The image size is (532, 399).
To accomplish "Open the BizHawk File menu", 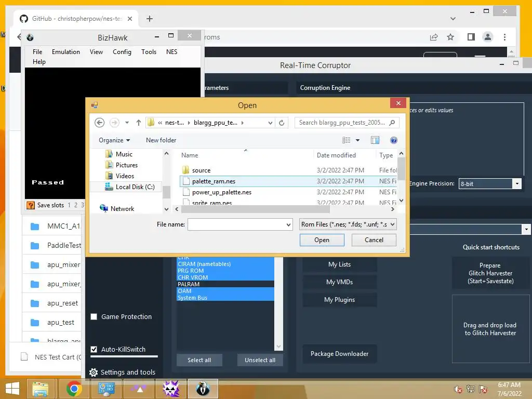I will (37, 51).
